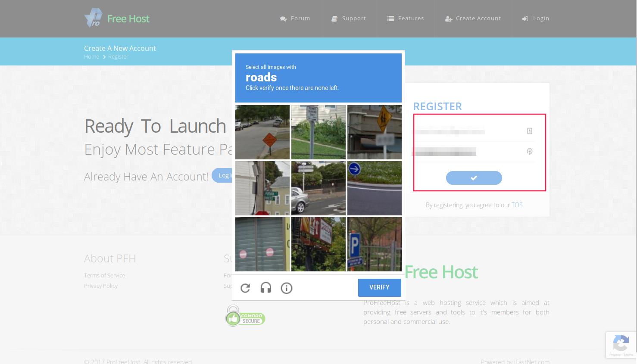Select the tile with silver car
The height and width of the screenshot is (364, 637).
coord(318,188)
